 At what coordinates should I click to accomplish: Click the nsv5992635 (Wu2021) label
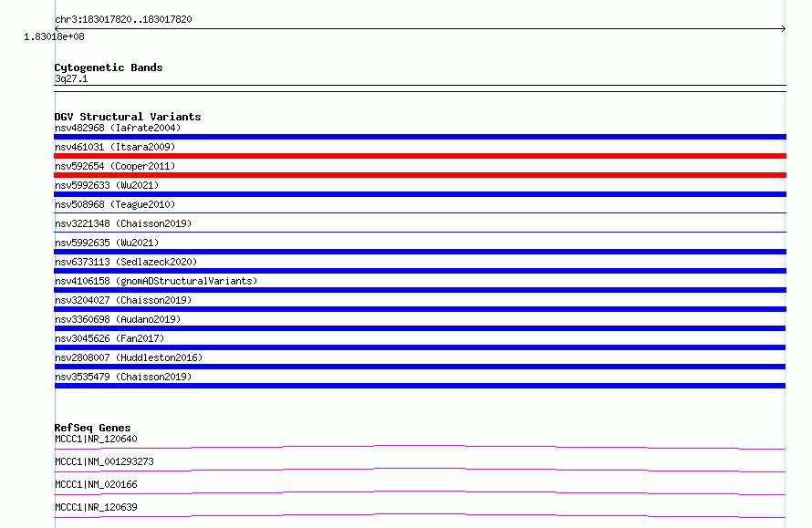coord(107,243)
